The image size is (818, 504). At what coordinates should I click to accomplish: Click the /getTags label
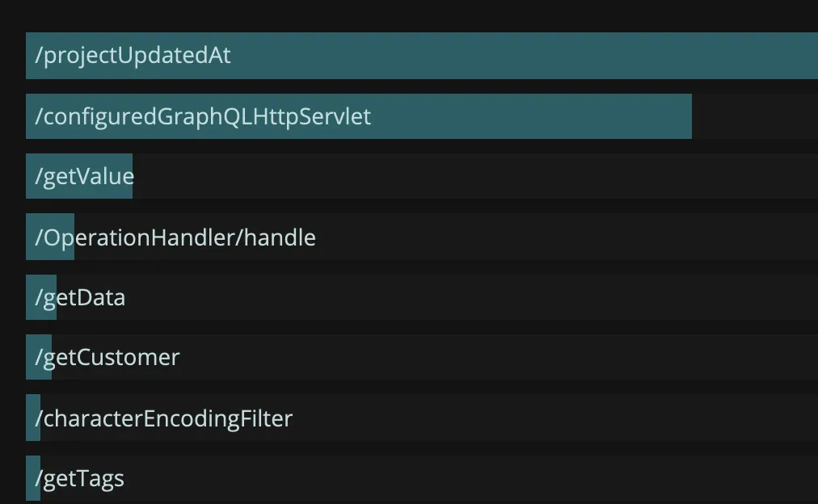click(x=79, y=478)
